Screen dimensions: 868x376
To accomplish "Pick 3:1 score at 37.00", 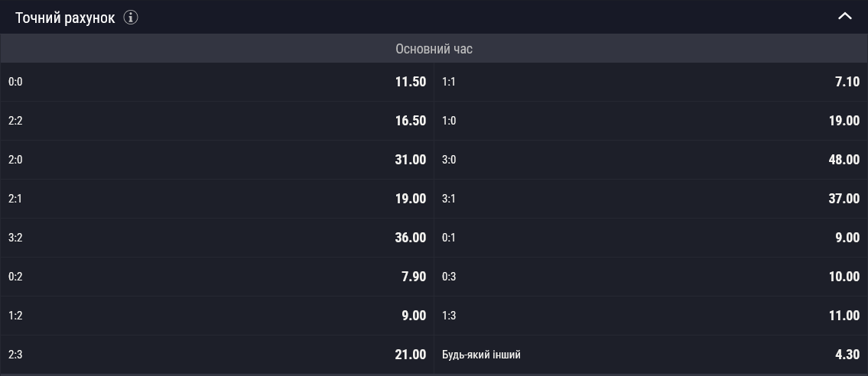I will [x=651, y=199].
